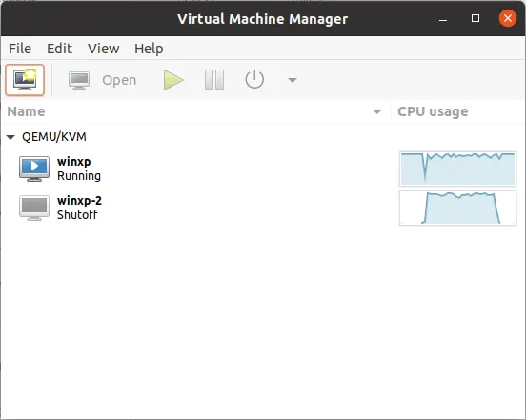Click the Open toolbar label
526x420 pixels.
(119, 80)
